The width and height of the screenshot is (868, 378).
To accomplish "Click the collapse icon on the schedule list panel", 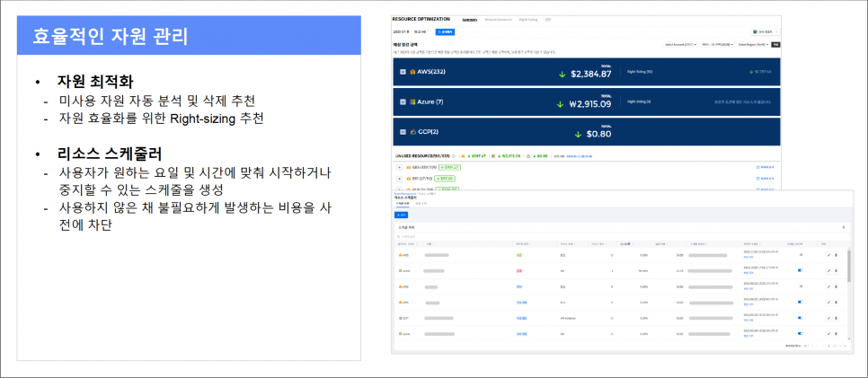I will pos(844,227).
